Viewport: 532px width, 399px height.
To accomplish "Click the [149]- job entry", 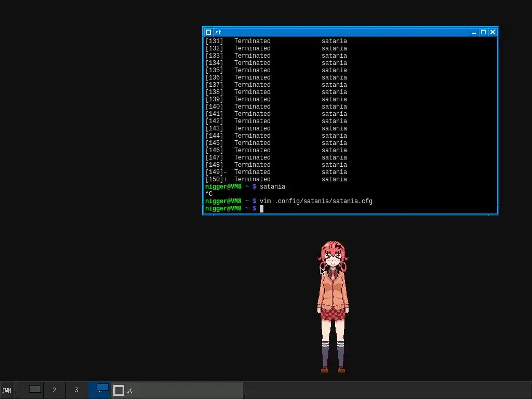I will click(276, 172).
